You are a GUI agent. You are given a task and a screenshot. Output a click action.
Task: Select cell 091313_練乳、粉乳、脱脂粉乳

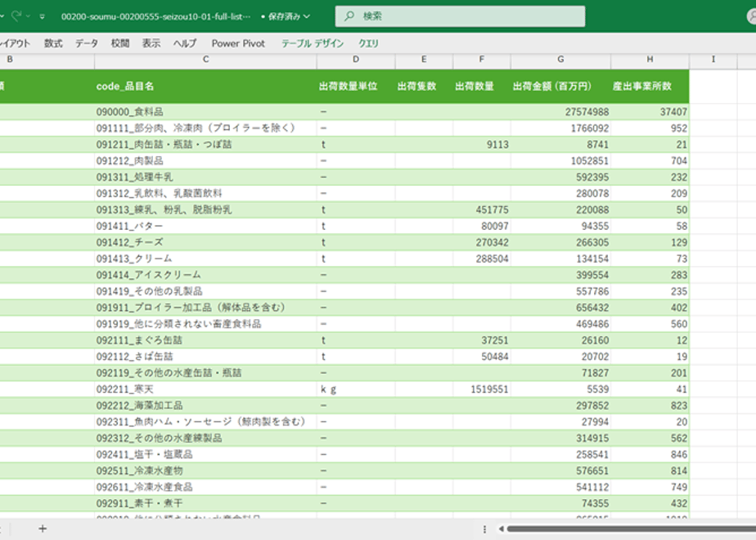point(206,209)
